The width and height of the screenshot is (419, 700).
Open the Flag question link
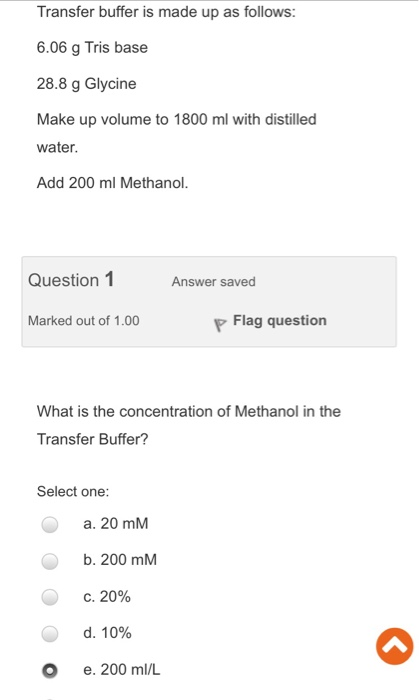click(280, 321)
